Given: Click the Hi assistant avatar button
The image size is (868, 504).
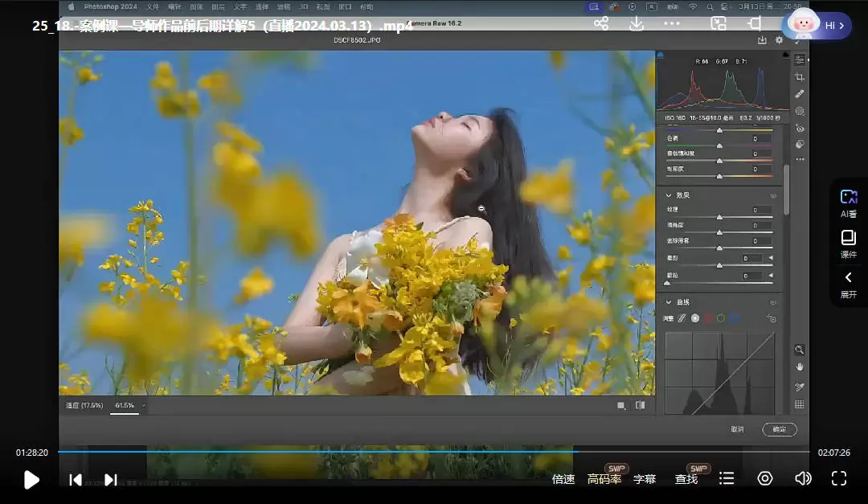Looking at the screenshot, I should (818, 25).
